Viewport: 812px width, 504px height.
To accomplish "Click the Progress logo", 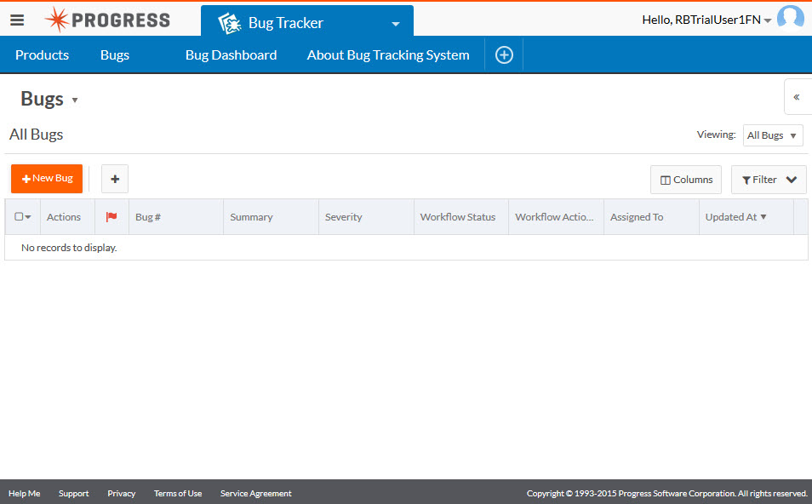I will tap(107, 20).
